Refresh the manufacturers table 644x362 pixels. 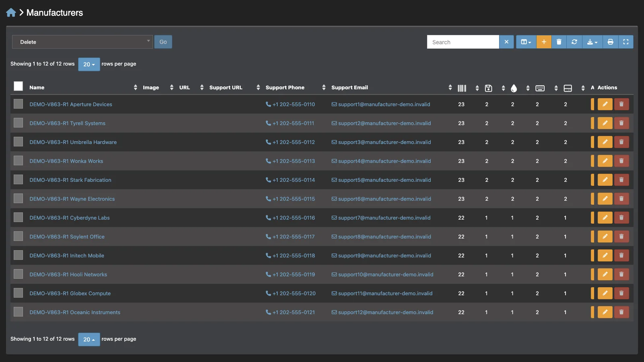(574, 42)
